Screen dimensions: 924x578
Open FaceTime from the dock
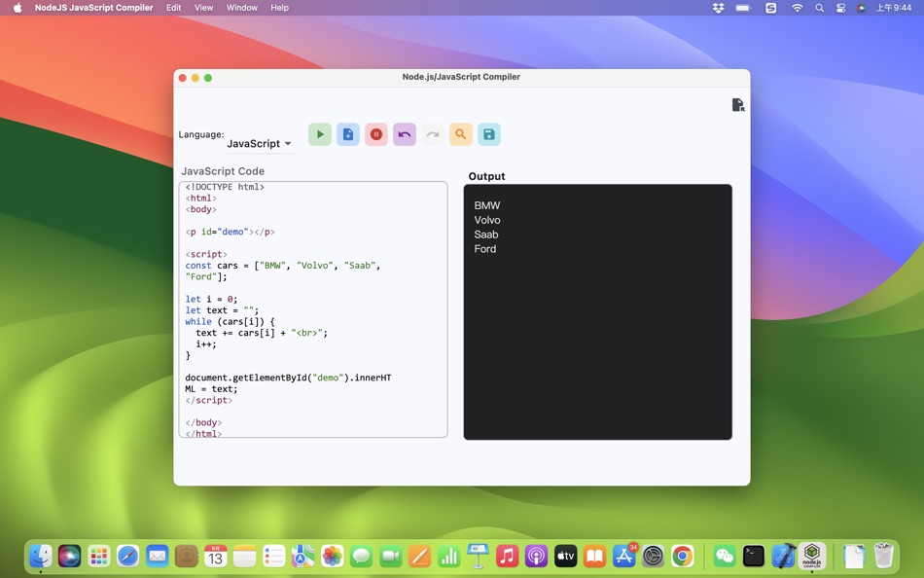[391, 556]
